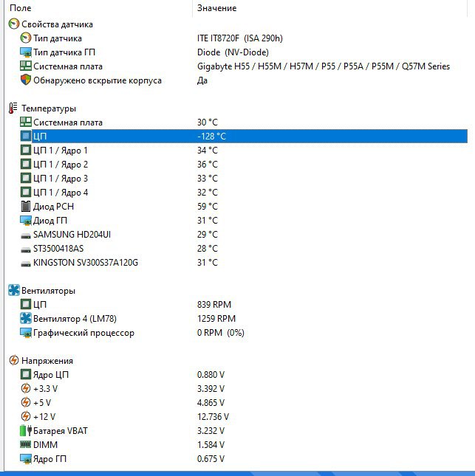Screen dimensions: 475x476
Task: Click the drive icon for ST3500418AS
Action: click(x=26, y=249)
